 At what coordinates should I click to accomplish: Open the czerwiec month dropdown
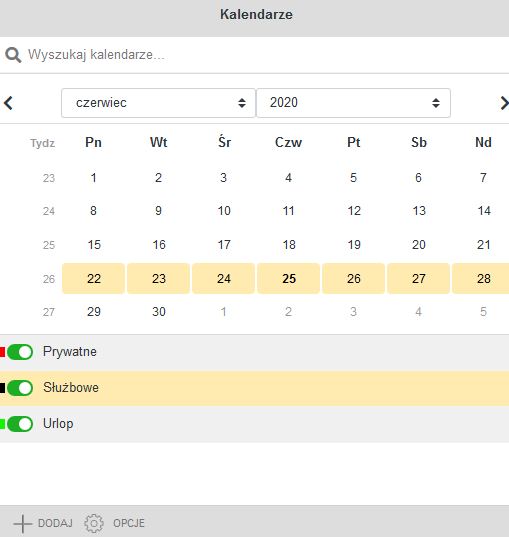pyautogui.click(x=158, y=103)
